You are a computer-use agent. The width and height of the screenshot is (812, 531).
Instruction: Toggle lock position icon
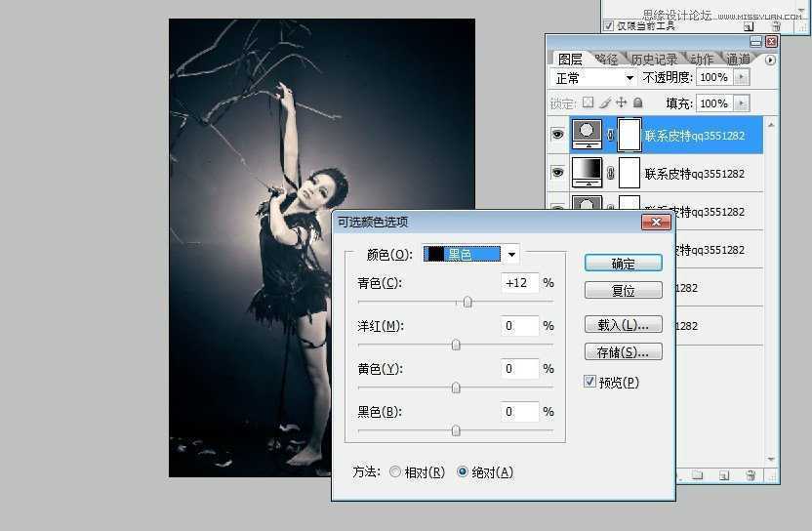[x=621, y=102]
